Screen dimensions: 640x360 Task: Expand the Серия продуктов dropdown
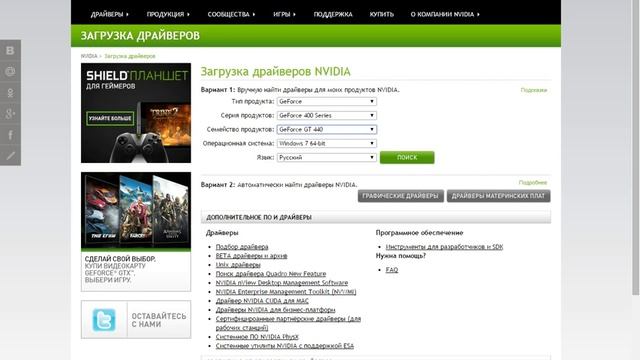[327, 116]
